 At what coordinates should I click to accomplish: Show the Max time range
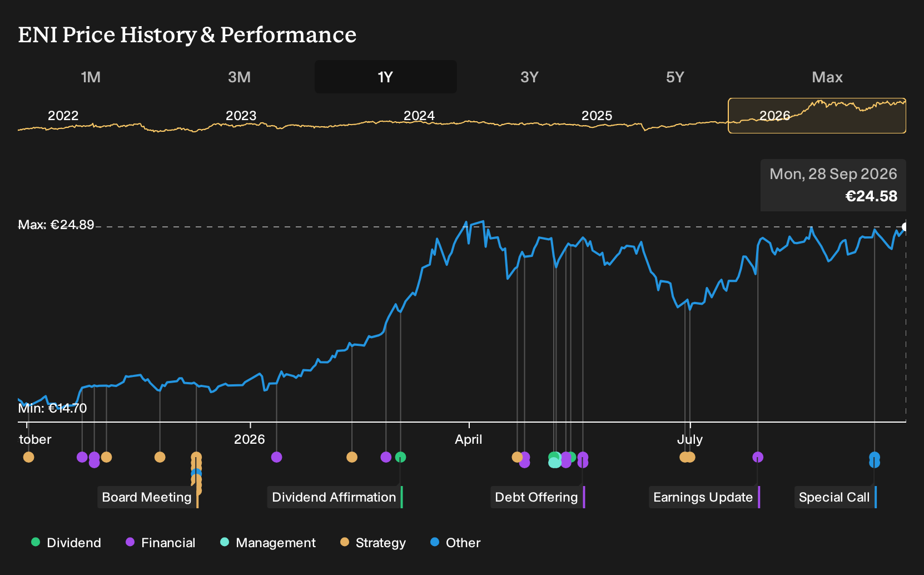pos(827,77)
